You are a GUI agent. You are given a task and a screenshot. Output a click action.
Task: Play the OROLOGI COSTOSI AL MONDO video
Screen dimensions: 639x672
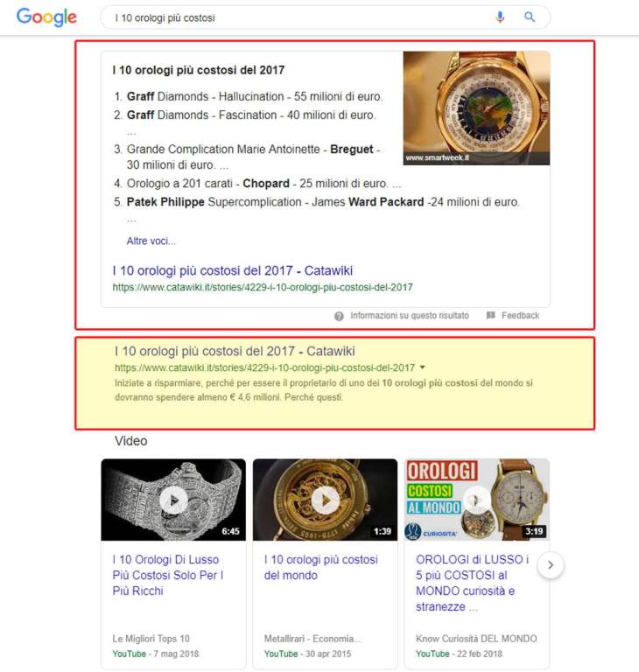[x=476, y=500]
